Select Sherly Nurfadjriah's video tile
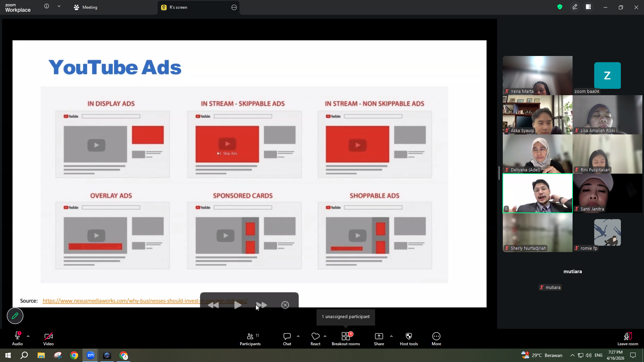 (538, 232)
